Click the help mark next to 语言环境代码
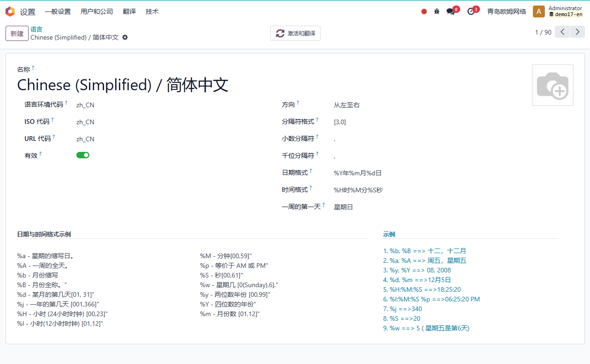Screen dimensions: 590x364 click(x=66, y=103)
